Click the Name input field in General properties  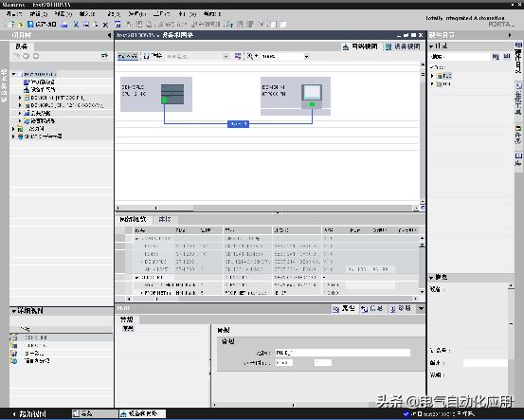[x=342, y=353]
